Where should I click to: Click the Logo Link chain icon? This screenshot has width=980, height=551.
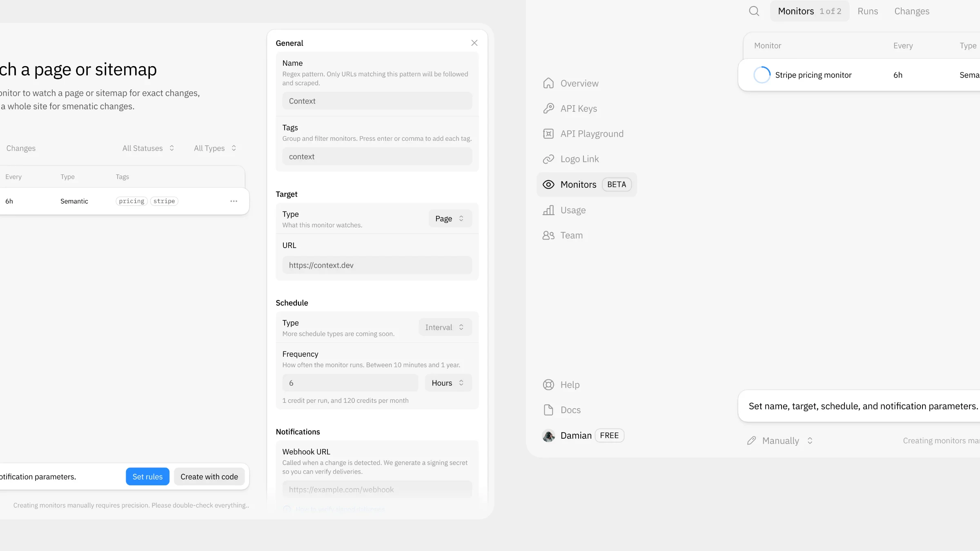548,159
